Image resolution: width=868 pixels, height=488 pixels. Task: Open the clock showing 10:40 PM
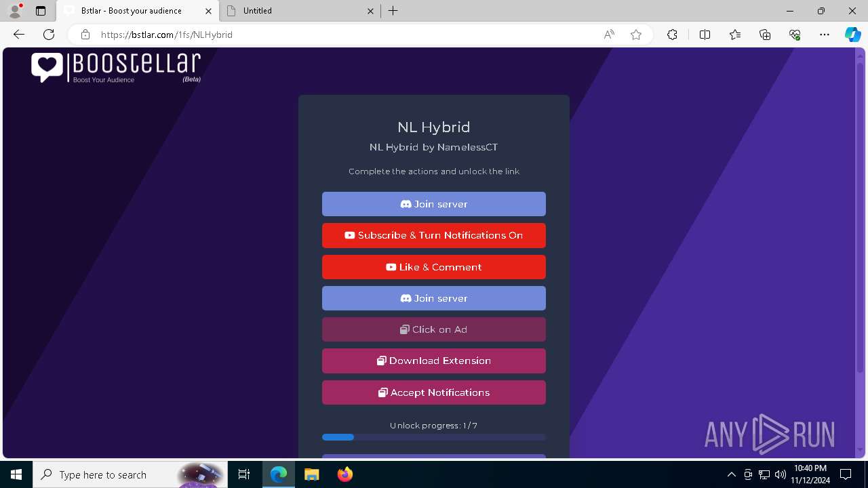tap(810, 474)
